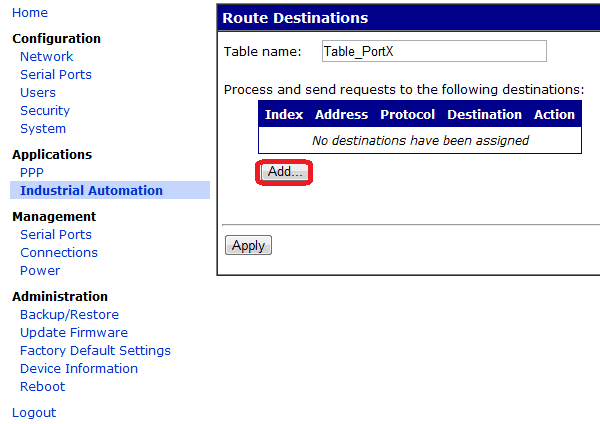Viewport: 600px width, 424px height.
Task: Select Industrial Automation menu item
Action: (x=91, y=191)
